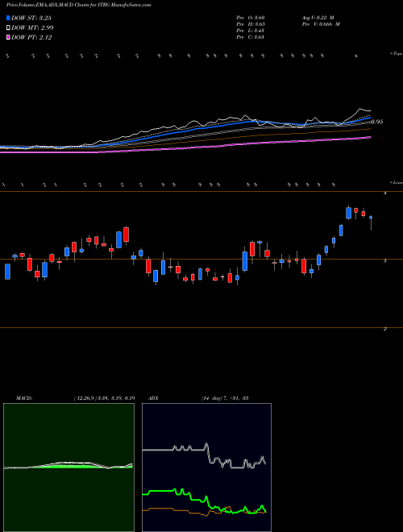Click the ADX (14 day) values text
The image size is (403, 532).
coord(225,398)
